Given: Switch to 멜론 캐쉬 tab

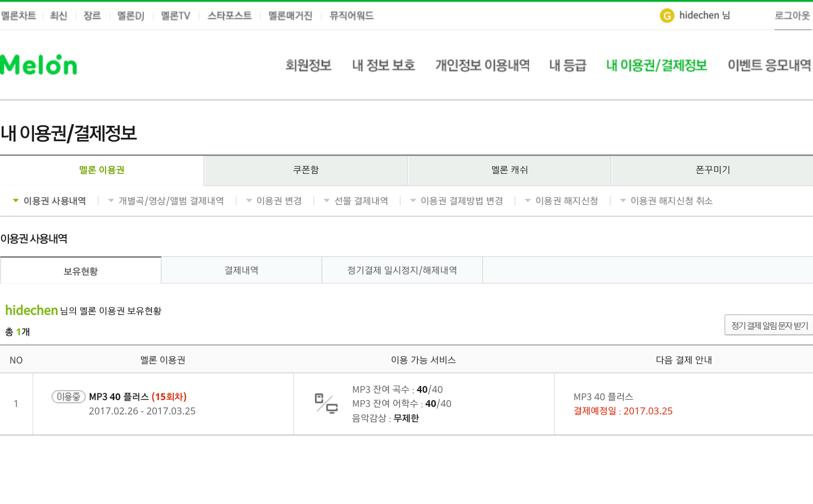Looking at the screenshot, I should point(509,170).
